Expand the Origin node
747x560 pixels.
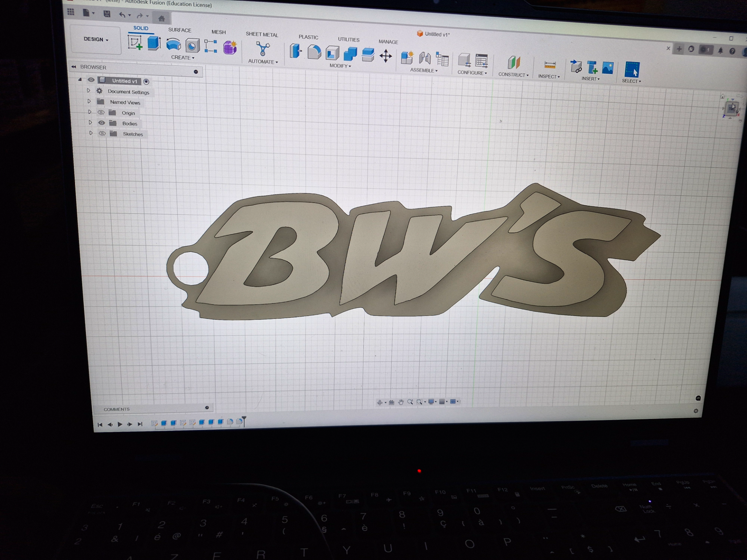click(x=90, y=112)
